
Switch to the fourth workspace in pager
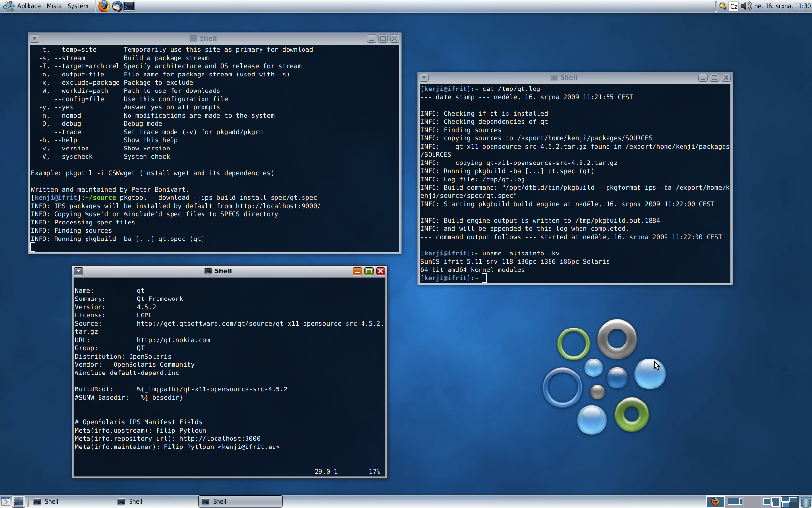(771, 502)
